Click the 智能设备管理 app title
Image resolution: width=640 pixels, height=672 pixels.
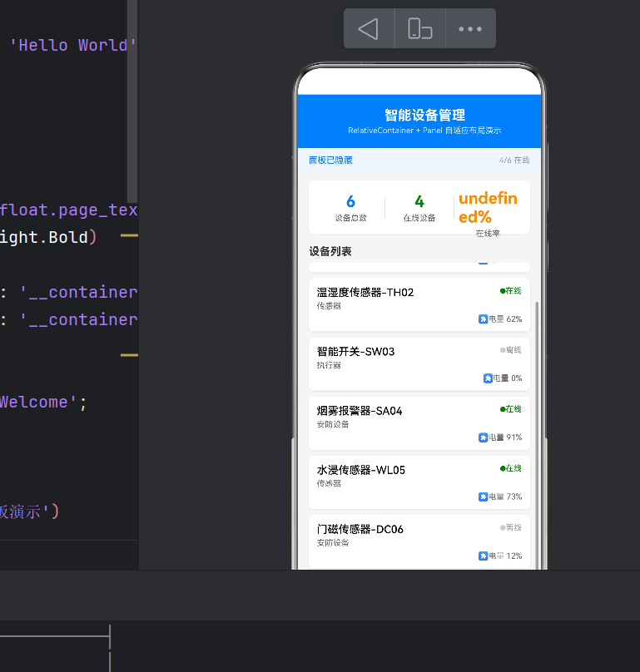424,115
